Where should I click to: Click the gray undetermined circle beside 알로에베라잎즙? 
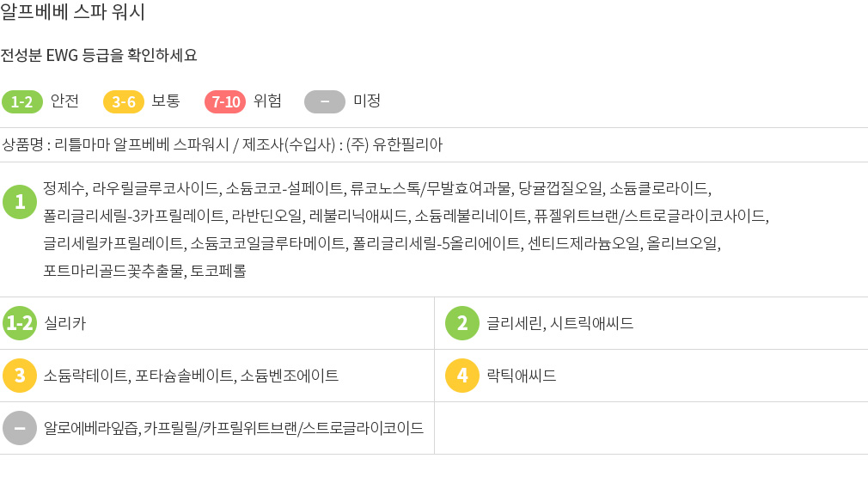tap(20, 428)
